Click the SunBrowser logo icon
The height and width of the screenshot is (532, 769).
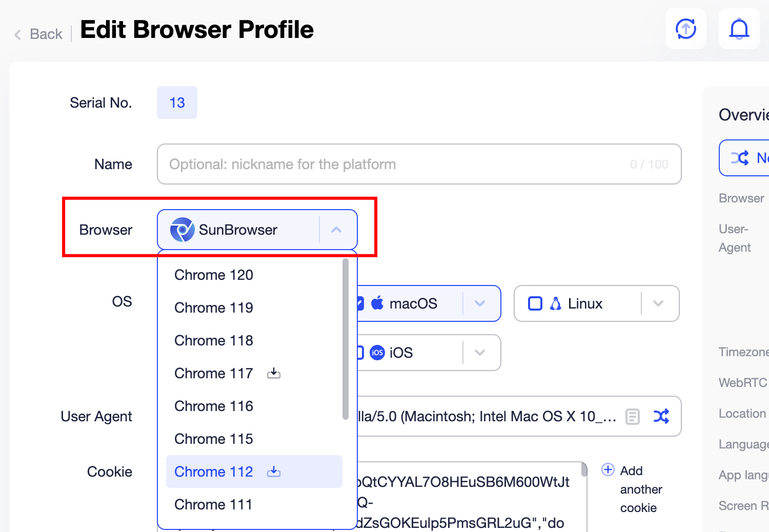click(x=182, y=230)
